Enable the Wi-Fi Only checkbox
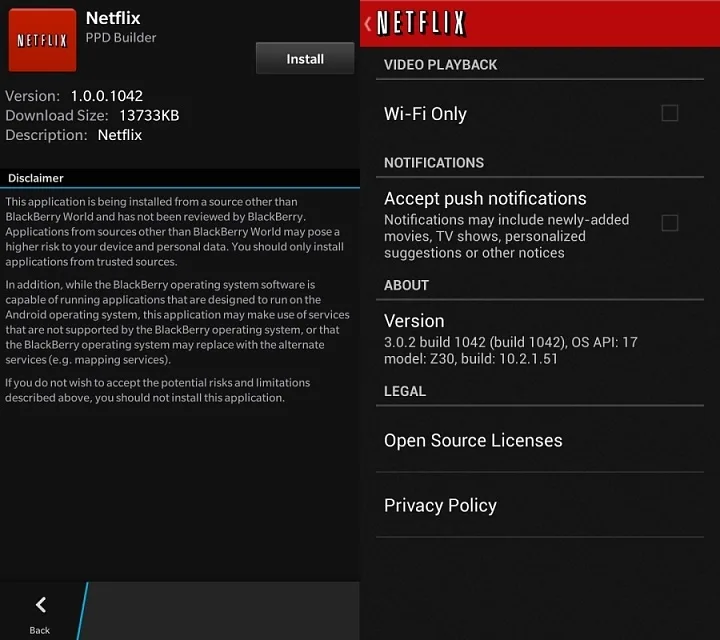The width and height of the screenshot is (720, 640). (x=669, y=113)
